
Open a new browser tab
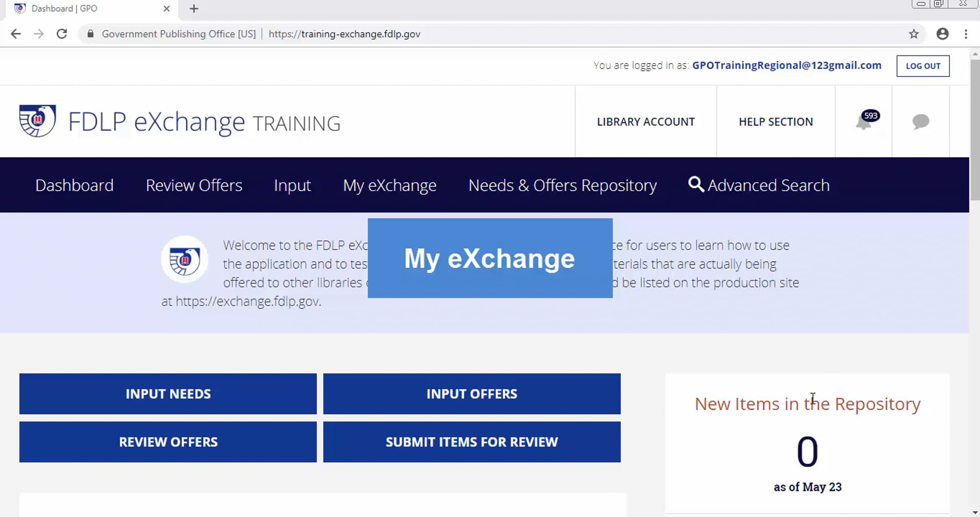(x=194, y=9)
